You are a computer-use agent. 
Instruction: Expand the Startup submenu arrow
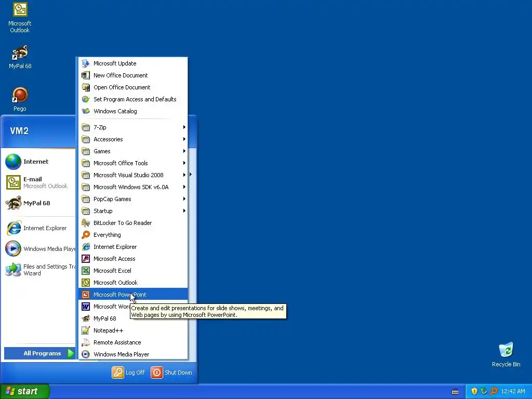[x=184, y=211]
